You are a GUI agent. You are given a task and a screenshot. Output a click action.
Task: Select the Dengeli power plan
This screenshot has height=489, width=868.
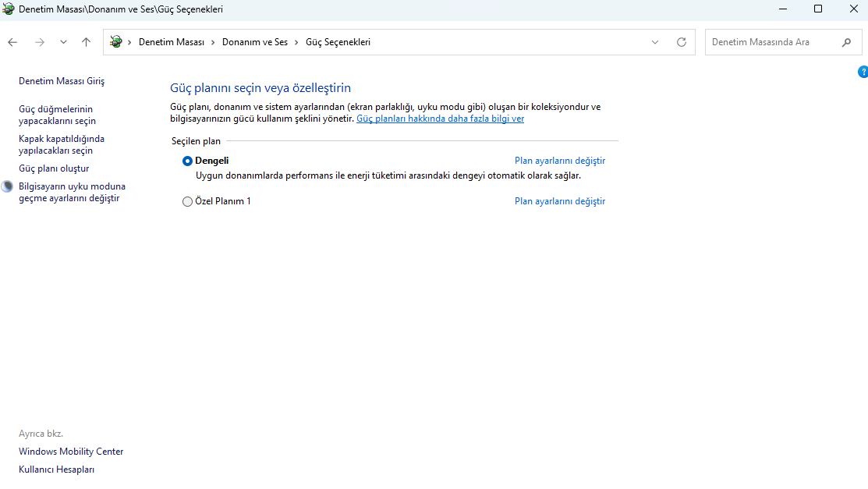pos(187,161)
